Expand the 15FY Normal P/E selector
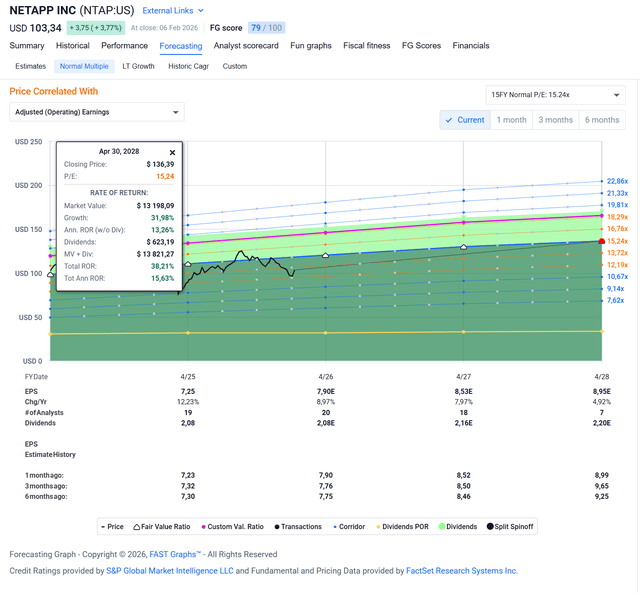 coord(555,95)
